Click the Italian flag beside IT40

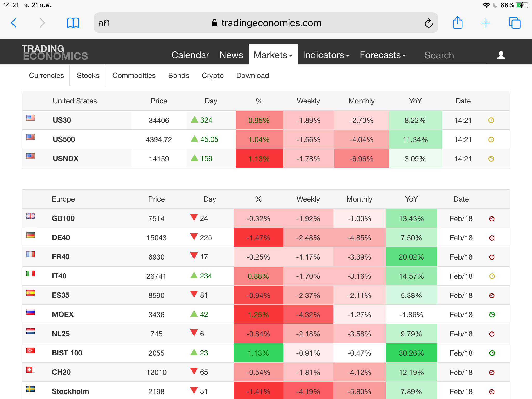point(31,274)
